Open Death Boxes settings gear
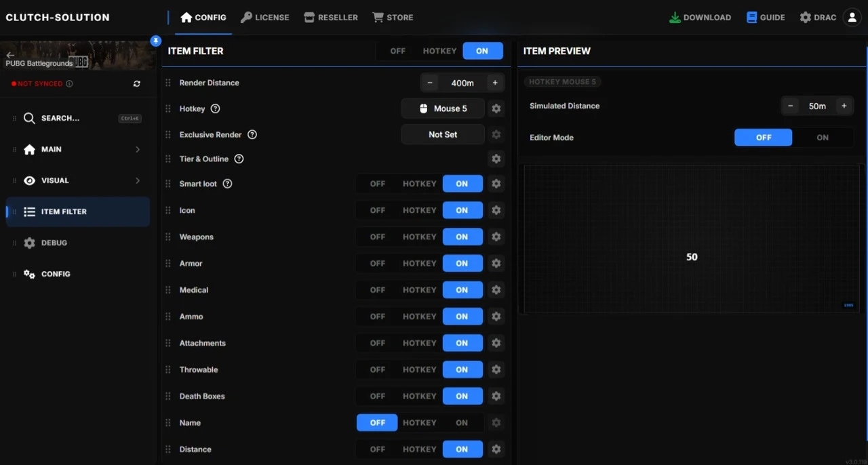Image resolution: width=868 pixels, height=465 pixels. (x=496, y=396)
